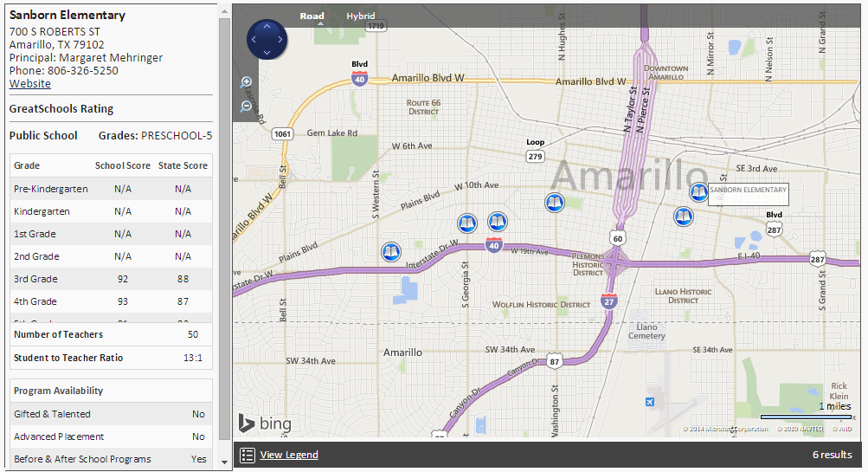Click 3rd Grade school score 92

[122, 279]
